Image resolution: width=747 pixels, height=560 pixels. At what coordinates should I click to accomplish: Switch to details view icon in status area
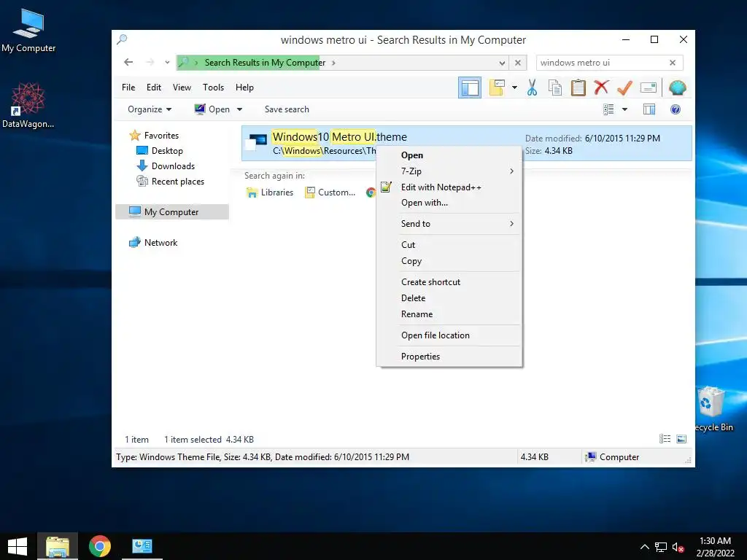665,439
